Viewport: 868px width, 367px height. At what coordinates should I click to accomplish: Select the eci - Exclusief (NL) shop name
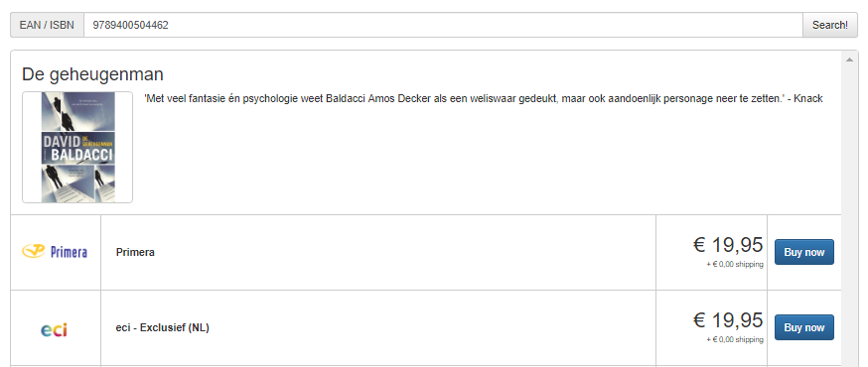click(162, 327)
